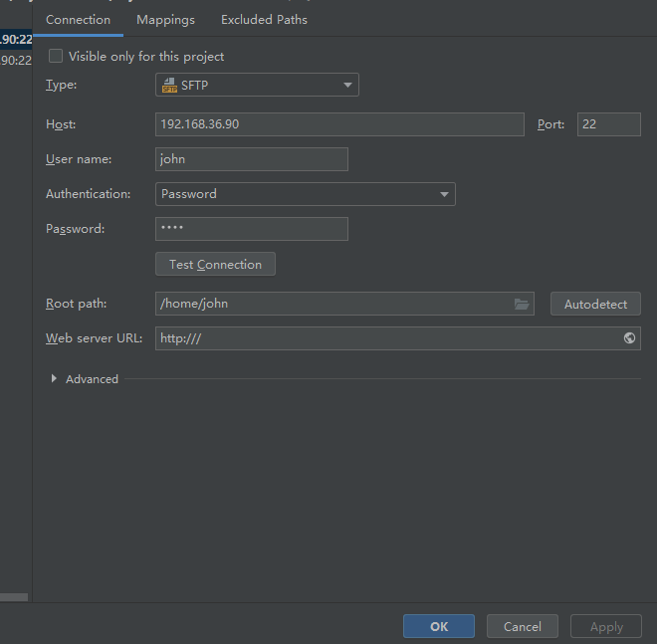The width and height of the screenshot is (657, 644).
Task: Click the User name field showing john
Action: tap(252, 159)
